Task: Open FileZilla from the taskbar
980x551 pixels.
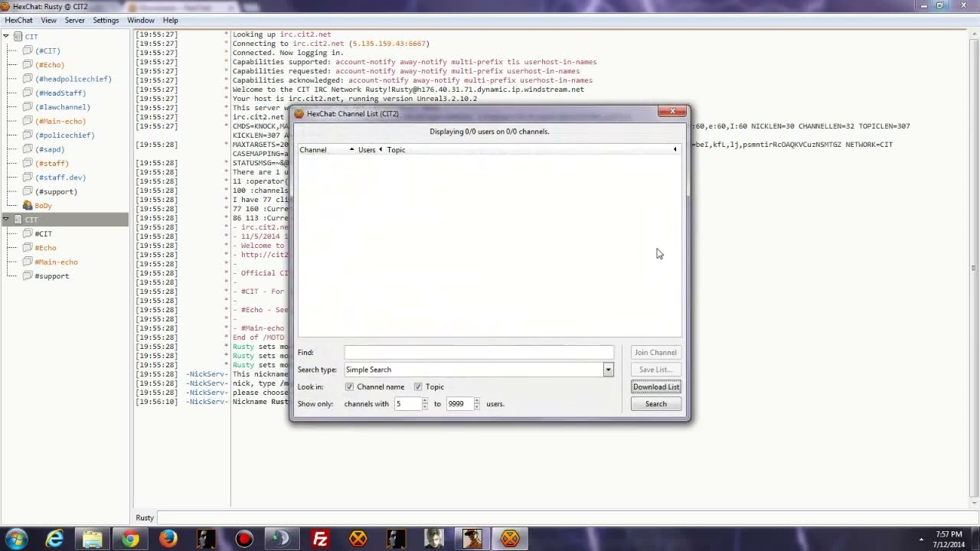Action: [320, 539]
